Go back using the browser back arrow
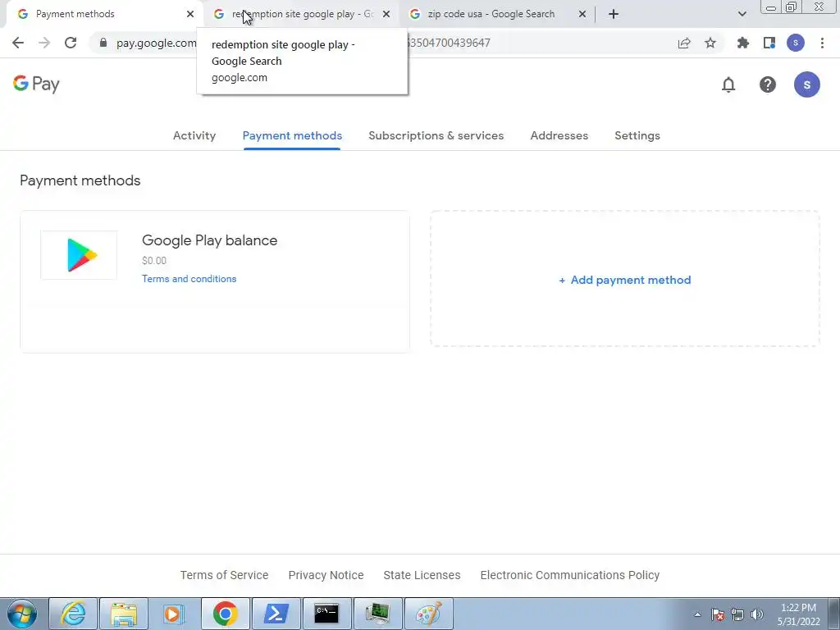This screenshot has width=840, height=630. point(18,43)
